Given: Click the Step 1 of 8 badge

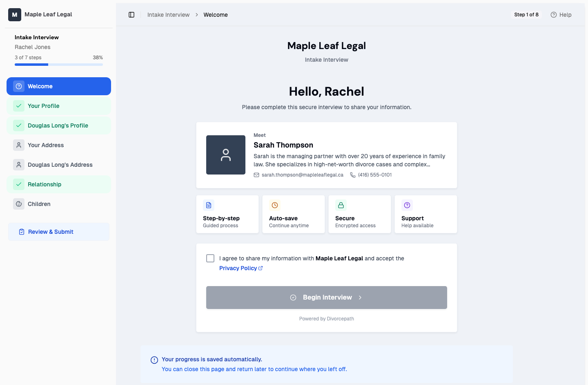Looking at the screenshot, I should point(526,15).
